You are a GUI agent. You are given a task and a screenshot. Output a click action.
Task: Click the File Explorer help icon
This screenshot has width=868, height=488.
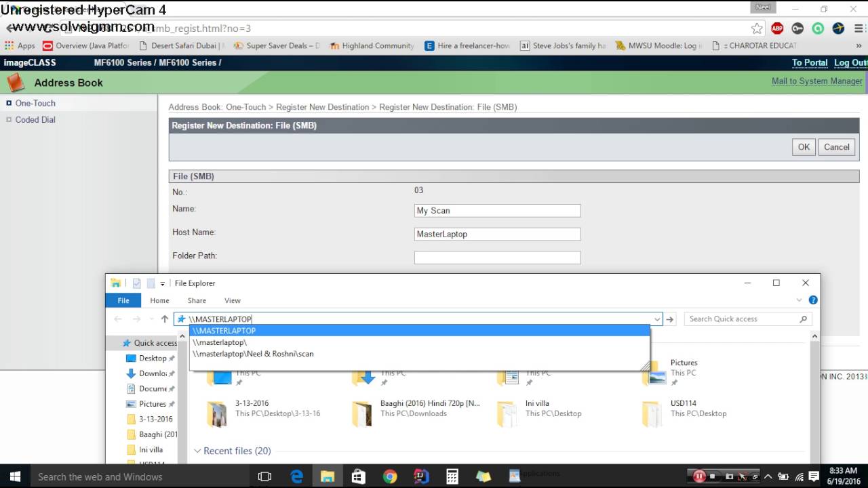(813, 300)
